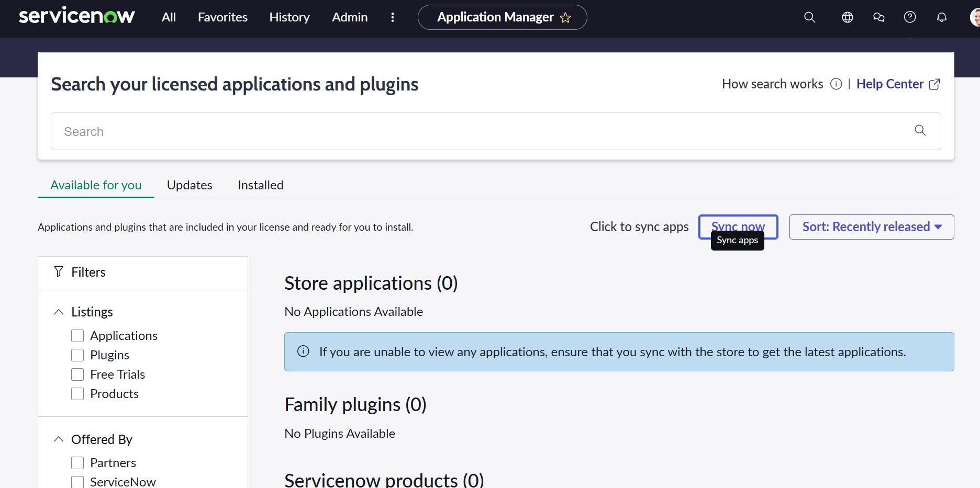
Task: Collapse the Listings filter section
Action: tap(58, 311)
